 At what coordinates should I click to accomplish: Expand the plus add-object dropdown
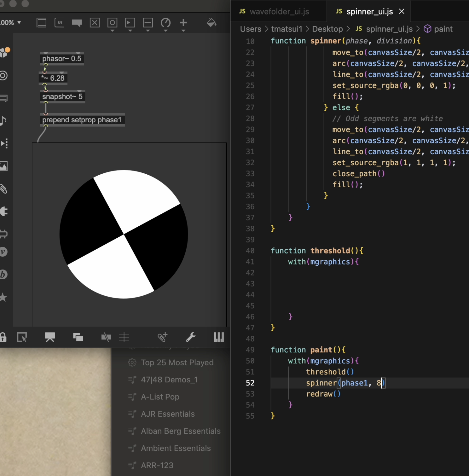183,24
